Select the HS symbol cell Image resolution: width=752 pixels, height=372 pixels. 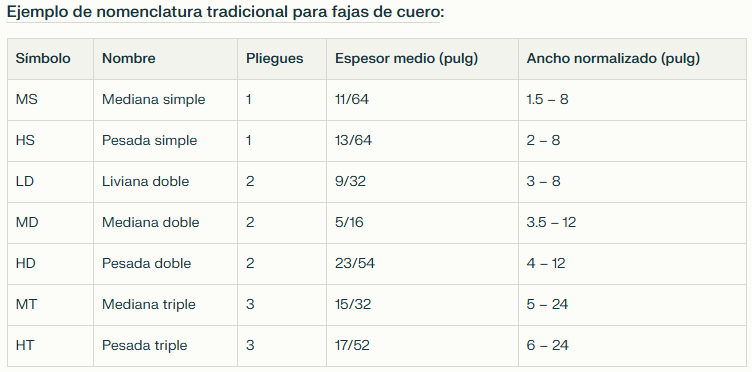click(50, 141)
